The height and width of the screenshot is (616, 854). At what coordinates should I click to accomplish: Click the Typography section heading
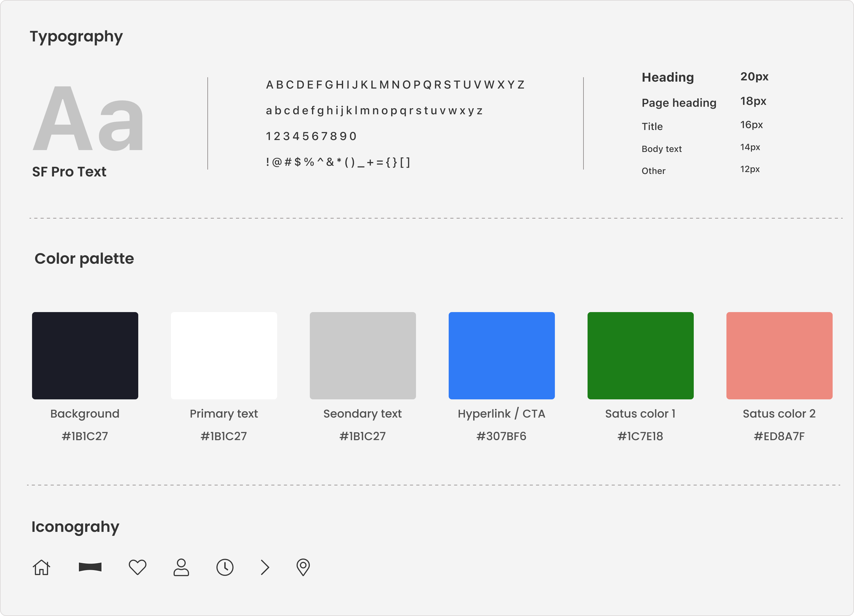(x=76, y=37)
